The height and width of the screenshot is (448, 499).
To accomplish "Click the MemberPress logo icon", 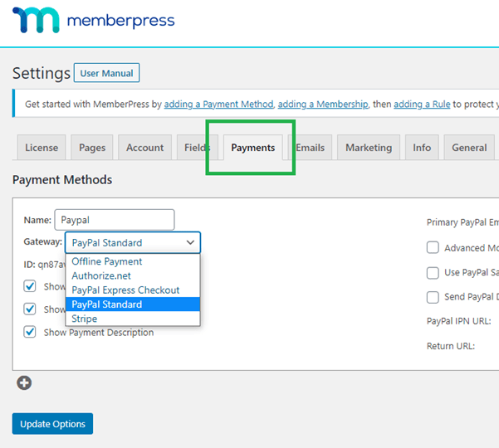I will (36, 20).
